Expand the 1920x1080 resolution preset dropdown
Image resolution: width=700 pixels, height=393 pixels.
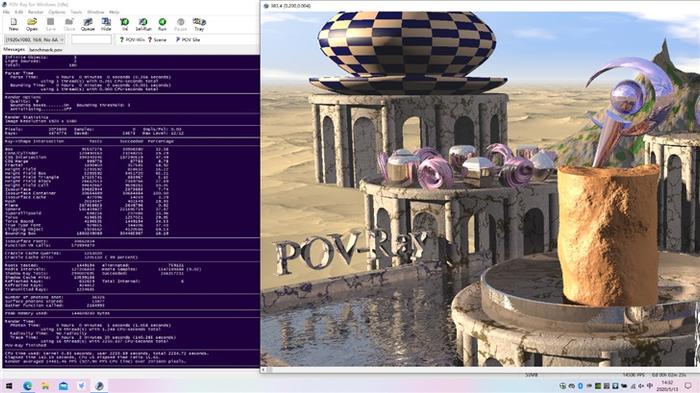(x=34, y=40)
